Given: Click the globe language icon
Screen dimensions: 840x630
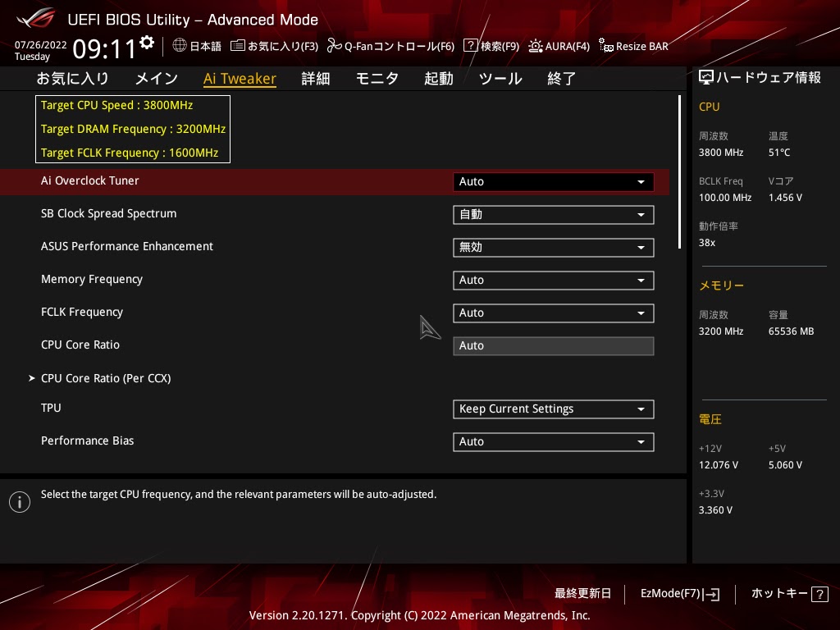Looking at the screenshot, I should pos(180,46).
